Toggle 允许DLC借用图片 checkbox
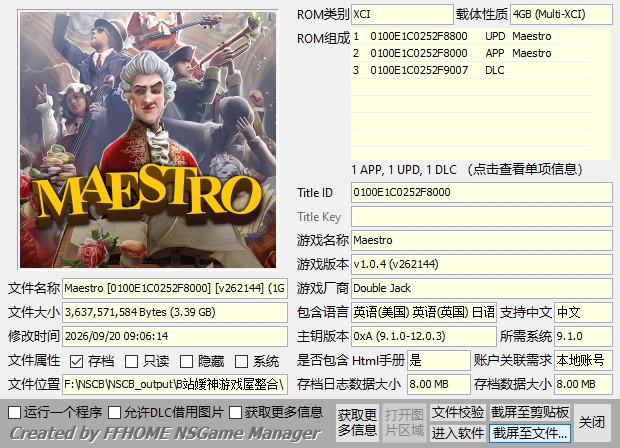 115,412
